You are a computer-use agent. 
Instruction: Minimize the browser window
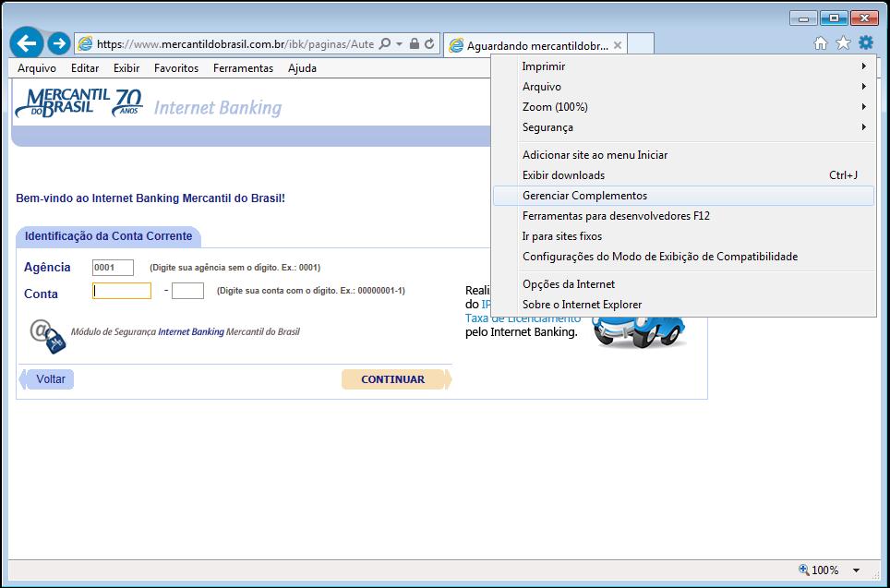click(x=803, y=18)
